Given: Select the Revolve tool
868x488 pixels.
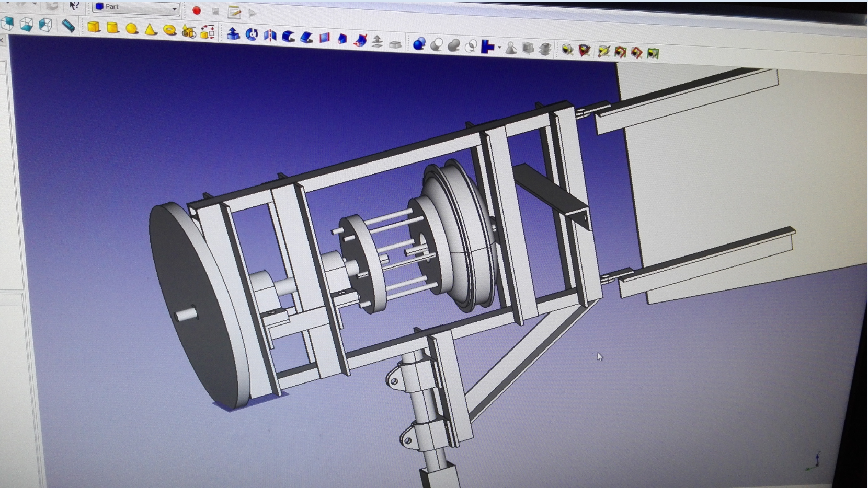Looking at the screenshot, I should [252, 35].
